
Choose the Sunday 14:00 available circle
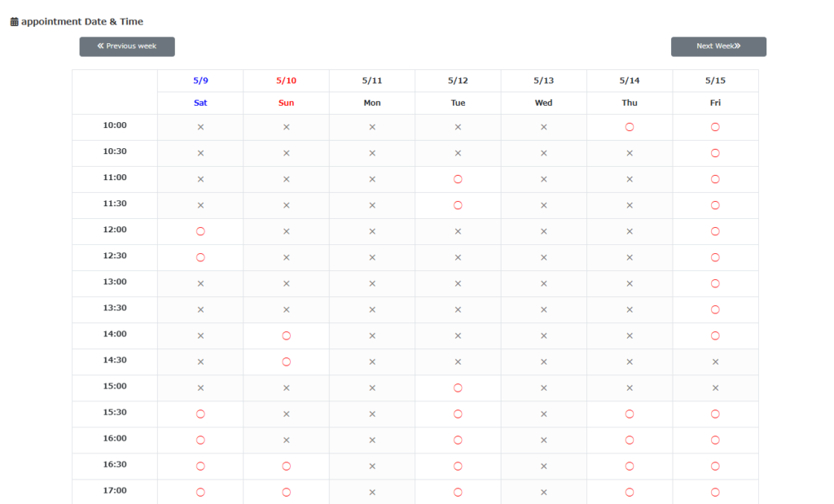tap(286, 335)
